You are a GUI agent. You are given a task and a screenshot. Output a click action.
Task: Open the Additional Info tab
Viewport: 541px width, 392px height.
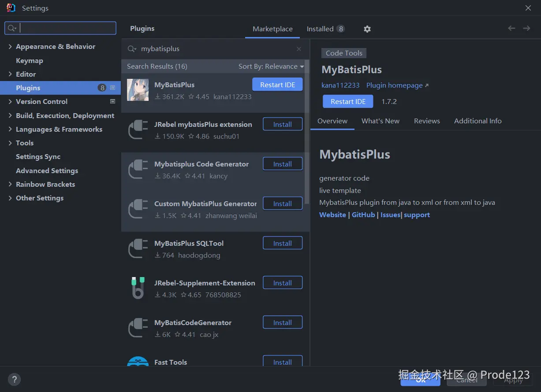point(478,121)
